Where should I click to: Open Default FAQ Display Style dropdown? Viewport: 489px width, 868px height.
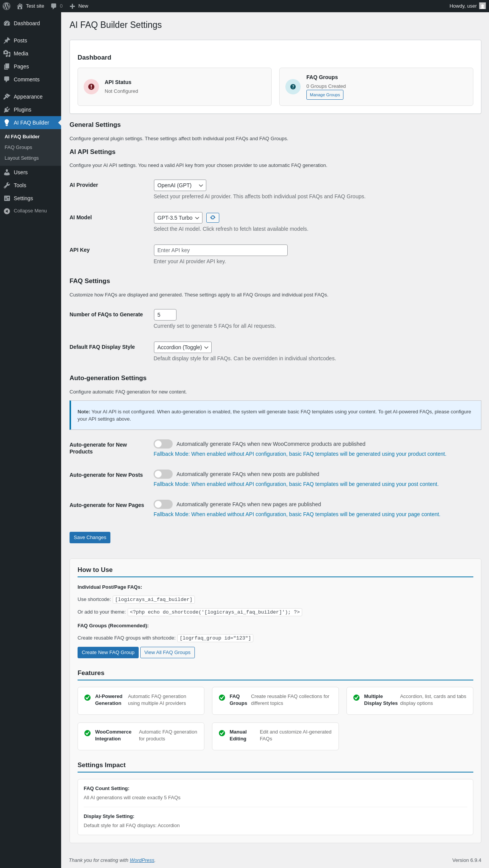(x=183, y=347)
